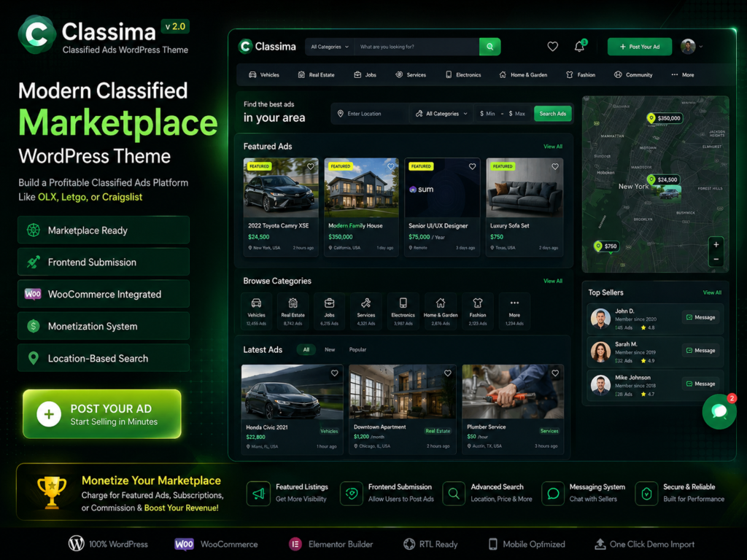Message seller Mike Johnson

click(700, 384)
